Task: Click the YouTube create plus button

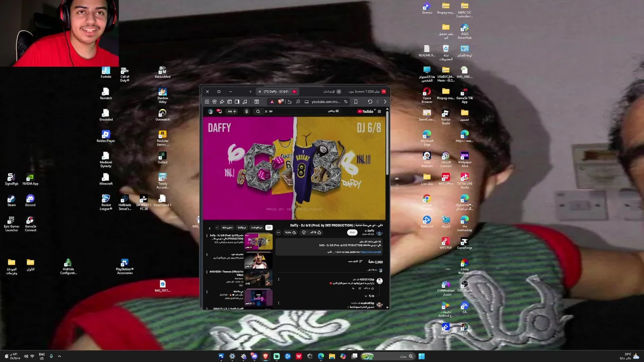Action: pyautogui.click(x=232, y=111)
